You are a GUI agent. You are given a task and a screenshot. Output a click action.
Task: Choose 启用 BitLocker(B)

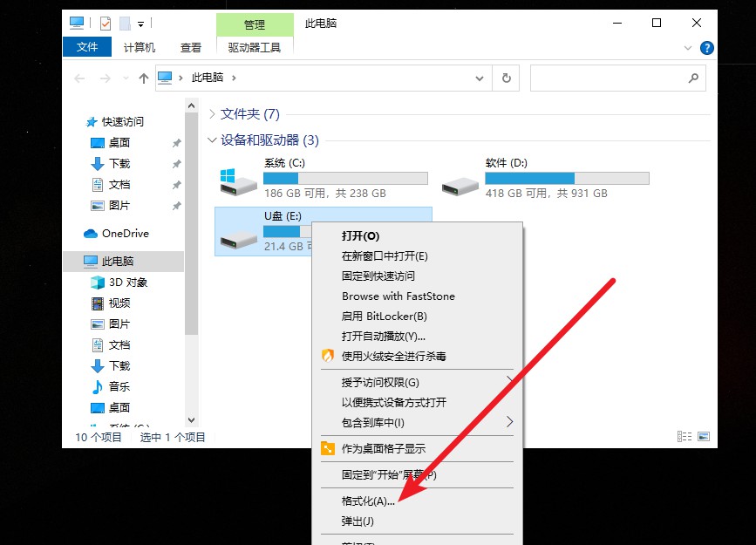pyautogui.click(x=417, y=317)
